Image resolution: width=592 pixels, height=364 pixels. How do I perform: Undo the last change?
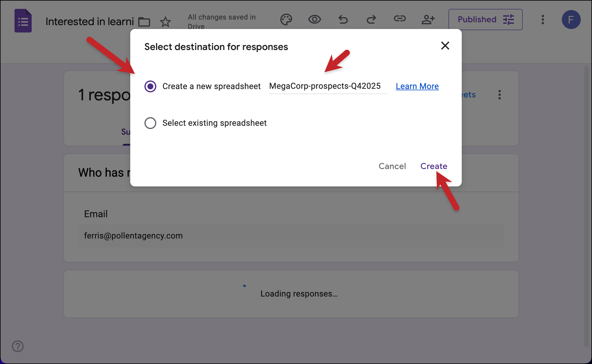pos(343,20)
